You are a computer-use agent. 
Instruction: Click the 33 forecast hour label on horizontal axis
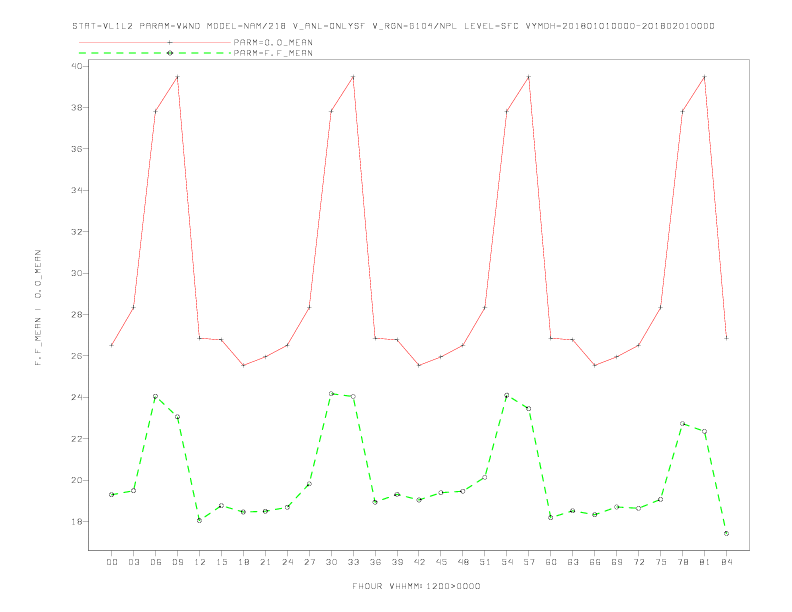pos(353,562)
